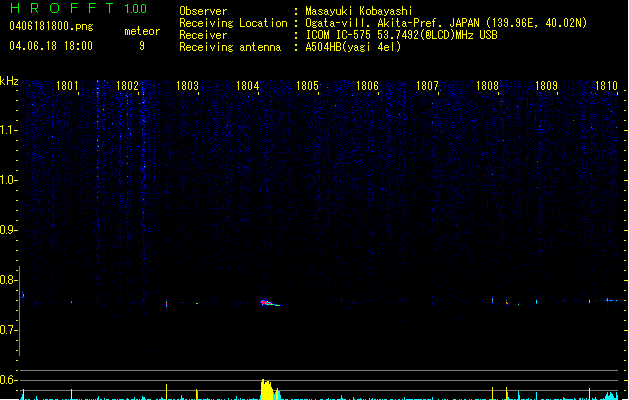Click the 'meteor' label
Image resolution: width=629 pixels, height=400 pixels.
coord(142,31)
